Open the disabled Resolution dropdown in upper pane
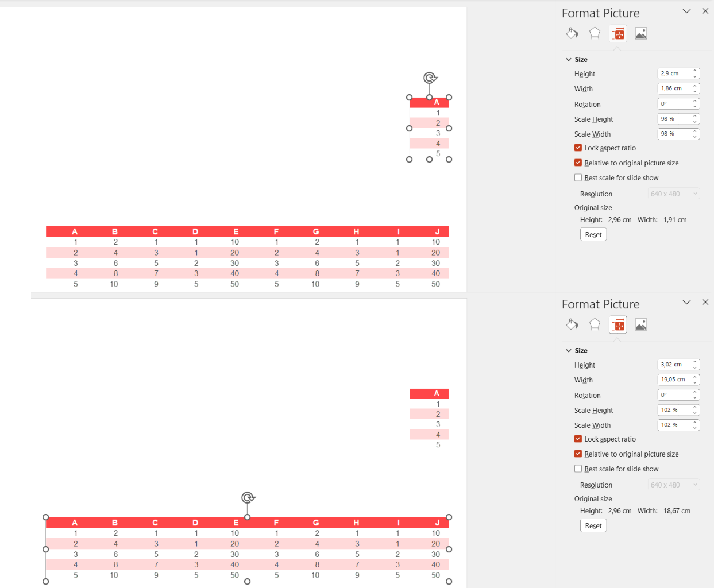The image size is (714, 588). (674, 194)
